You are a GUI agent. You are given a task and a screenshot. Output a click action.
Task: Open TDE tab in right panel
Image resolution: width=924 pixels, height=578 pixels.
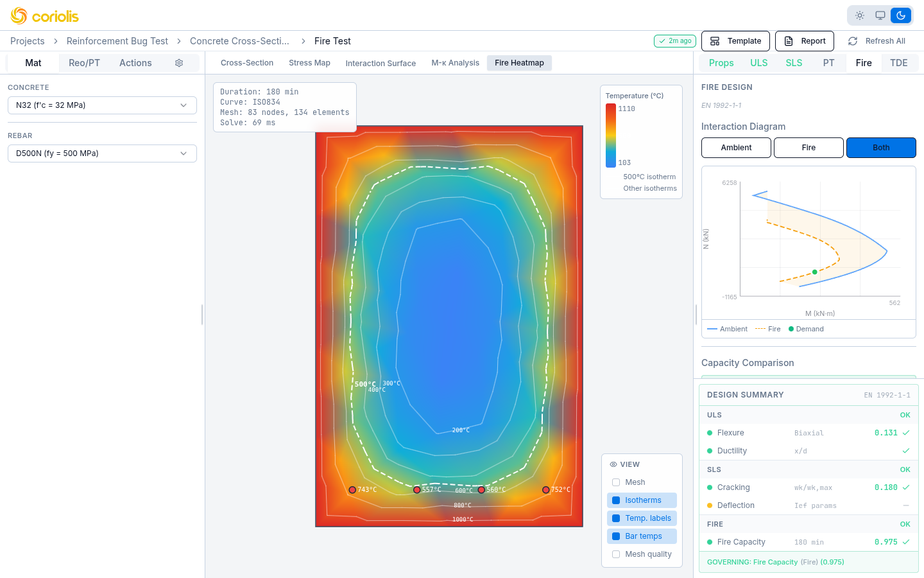pyautogui.click(x=899, y=63)
